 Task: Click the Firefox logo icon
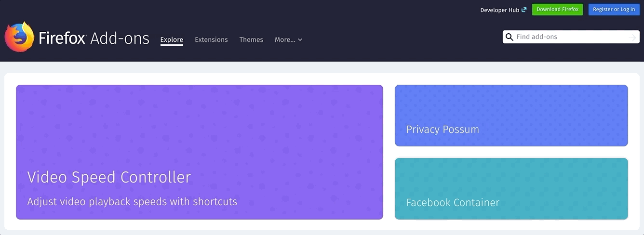point(20,37)
